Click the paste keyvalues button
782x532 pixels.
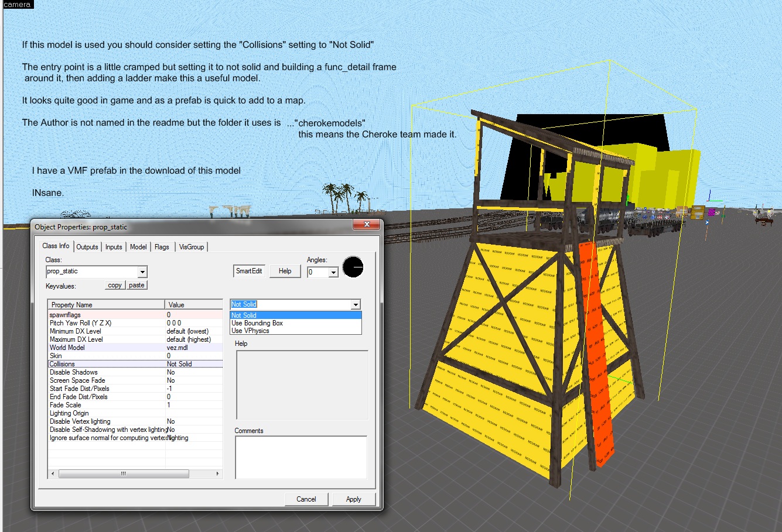(136, 285)
